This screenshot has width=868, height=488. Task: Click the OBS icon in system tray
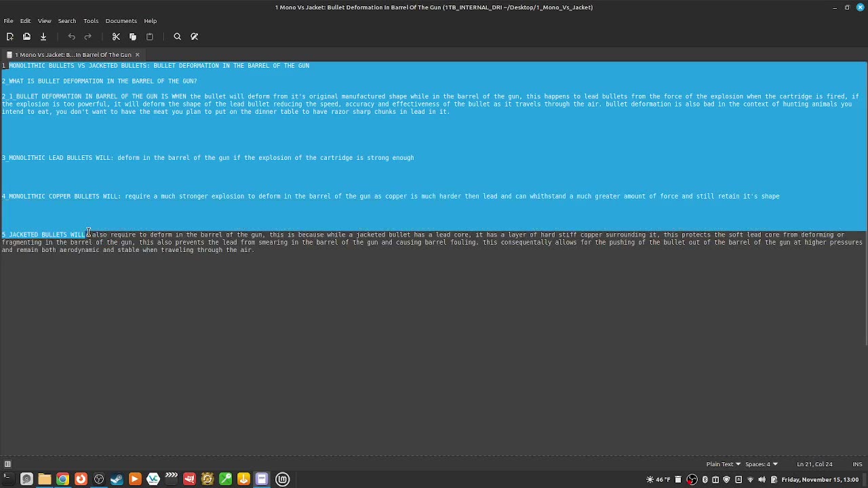click(x=692, y=479)
